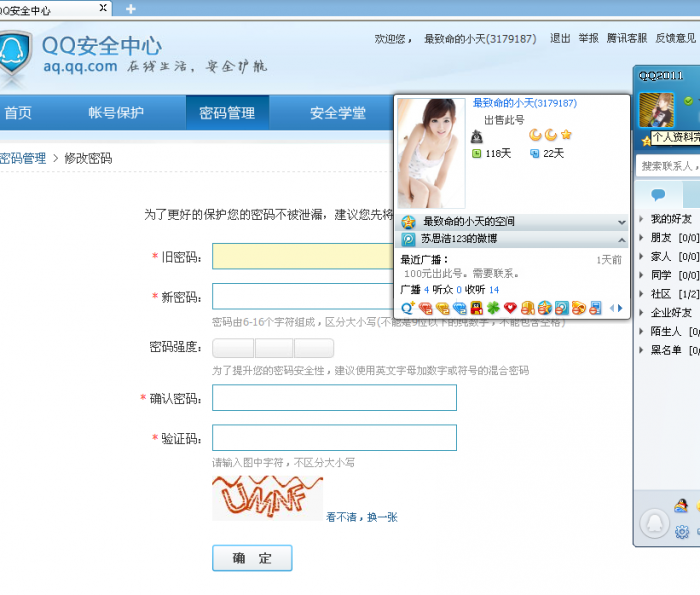Click the blue diamond badge icon
Screen dimensions: 700x595
tap(459, 308)
